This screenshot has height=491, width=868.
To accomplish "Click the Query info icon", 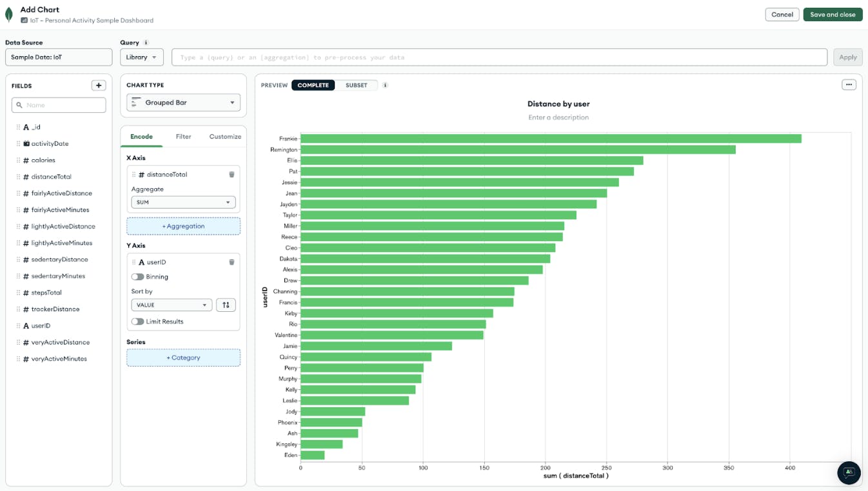I will pos(146,43).
